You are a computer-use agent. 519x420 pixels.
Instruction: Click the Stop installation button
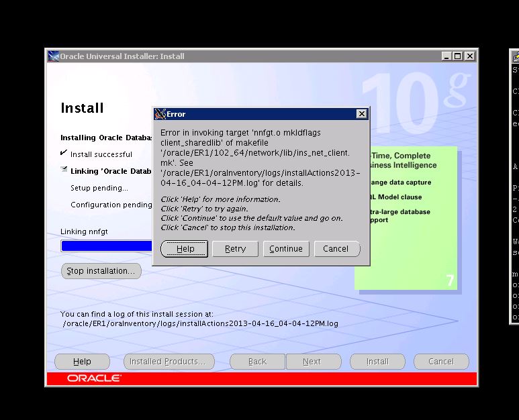pos(101,271)
